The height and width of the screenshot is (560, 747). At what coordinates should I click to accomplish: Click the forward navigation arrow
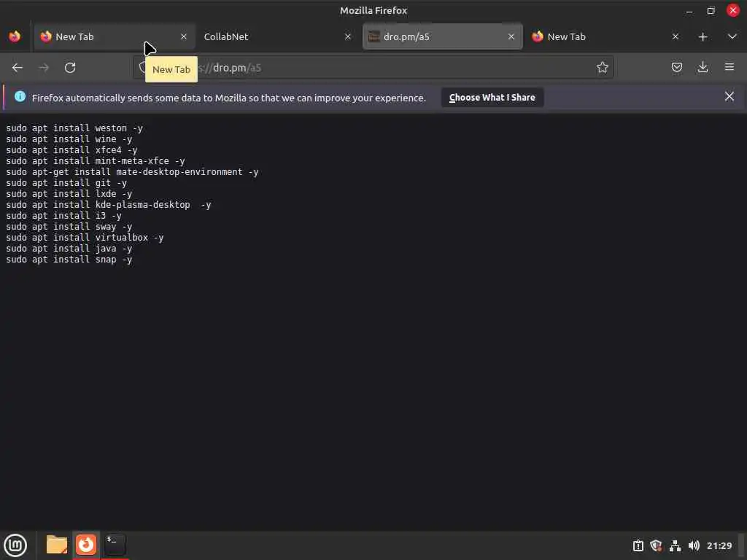click(x=43, y=68)
